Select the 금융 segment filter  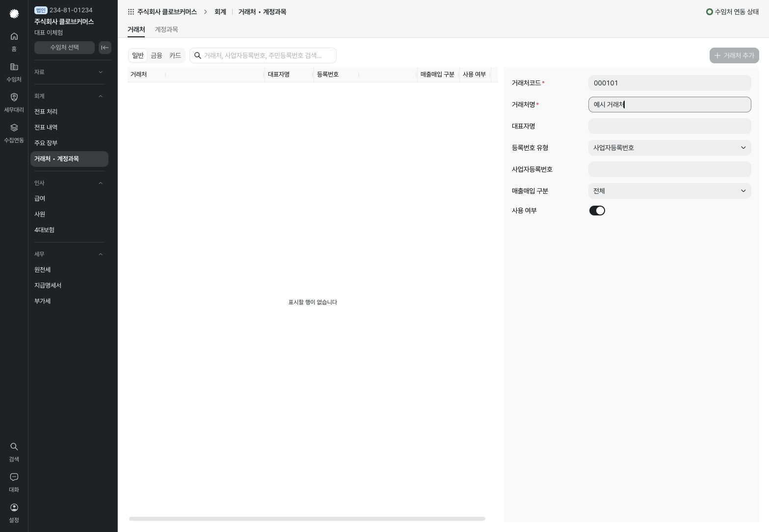coord(157,55)
